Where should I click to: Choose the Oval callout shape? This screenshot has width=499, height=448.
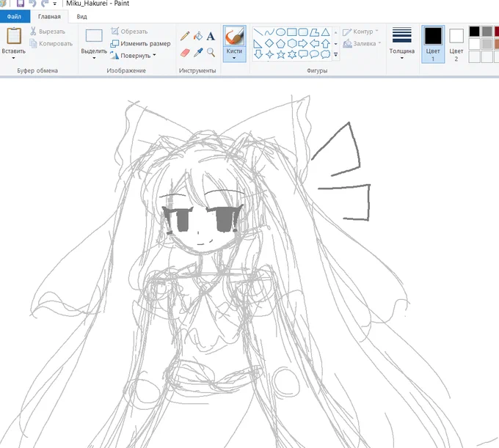tap(314, 54)
